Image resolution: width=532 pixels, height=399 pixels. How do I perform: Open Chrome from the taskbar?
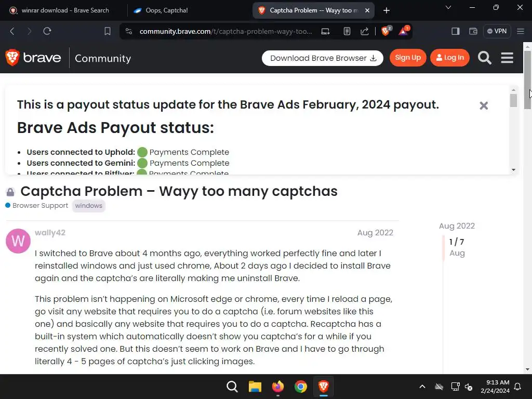click(x=301, y=387)
